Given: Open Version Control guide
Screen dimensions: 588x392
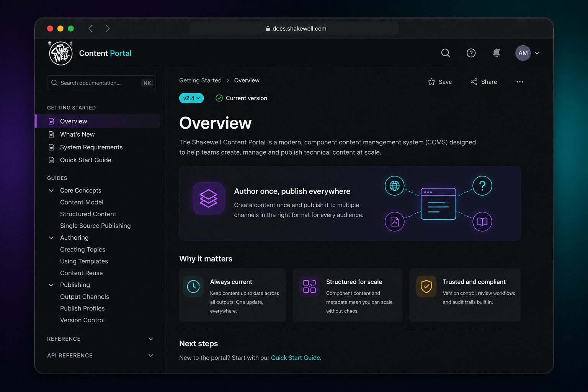Looking at the screenshot, I should coord(82,320).
